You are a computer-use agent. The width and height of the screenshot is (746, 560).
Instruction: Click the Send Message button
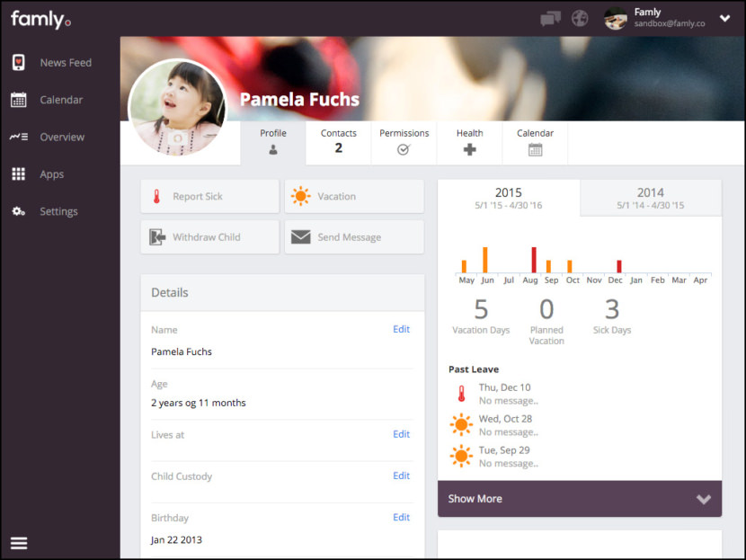tap(354, 237)
